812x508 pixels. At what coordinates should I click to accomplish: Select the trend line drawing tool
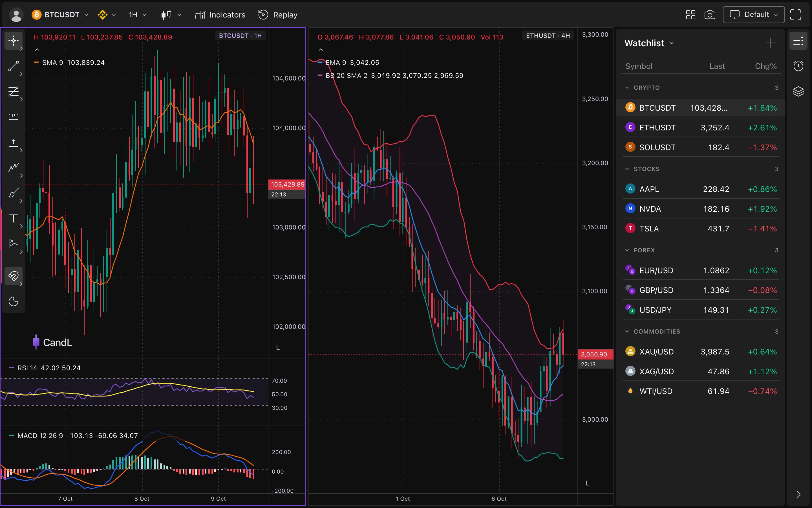(14, 66)
